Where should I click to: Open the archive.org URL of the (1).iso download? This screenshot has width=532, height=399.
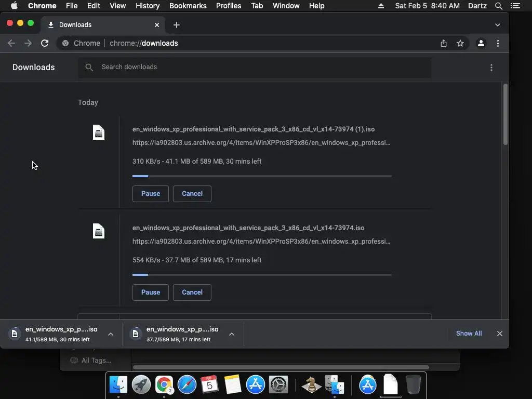pos(261,142)
